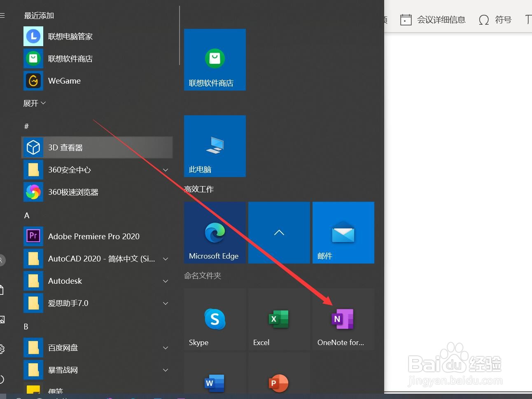Screen dimensions: 532x399
Task: Open the OneNote for... tile
Action: pyautogui.click(x=343, y=319)
